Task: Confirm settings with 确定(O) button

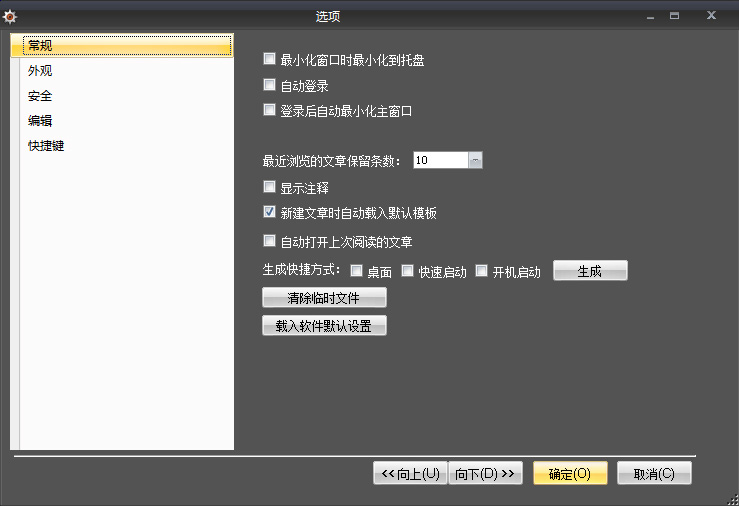Action: 570,474
